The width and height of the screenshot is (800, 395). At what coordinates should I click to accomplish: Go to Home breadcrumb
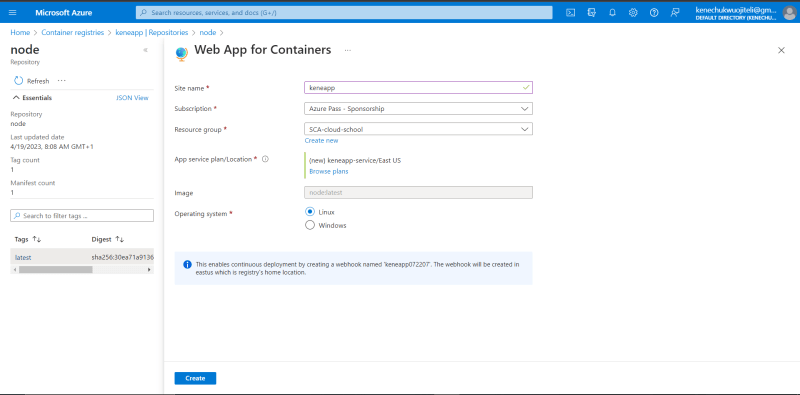pos(20,32)
